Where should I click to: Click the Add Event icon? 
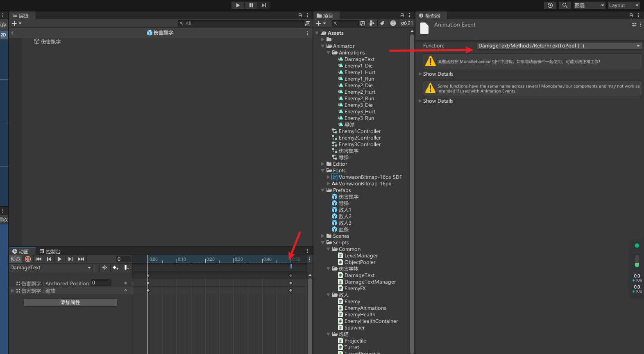coord(127,268)
